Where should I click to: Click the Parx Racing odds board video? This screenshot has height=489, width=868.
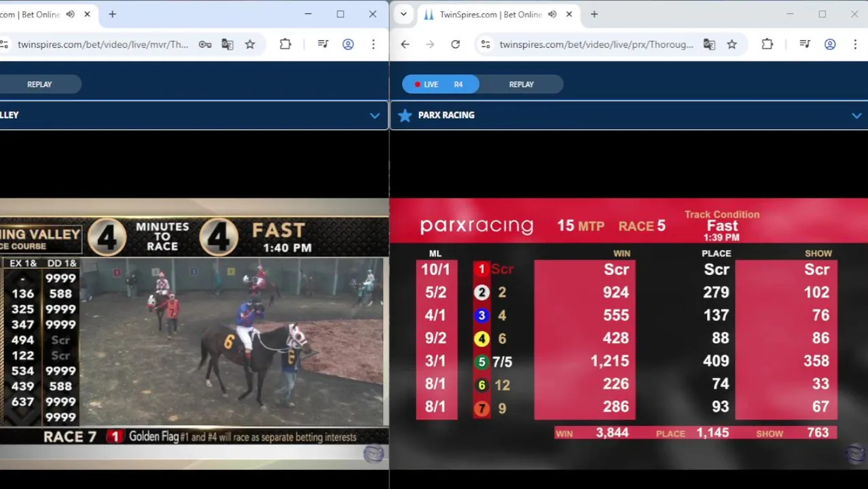tap(629, 333)
